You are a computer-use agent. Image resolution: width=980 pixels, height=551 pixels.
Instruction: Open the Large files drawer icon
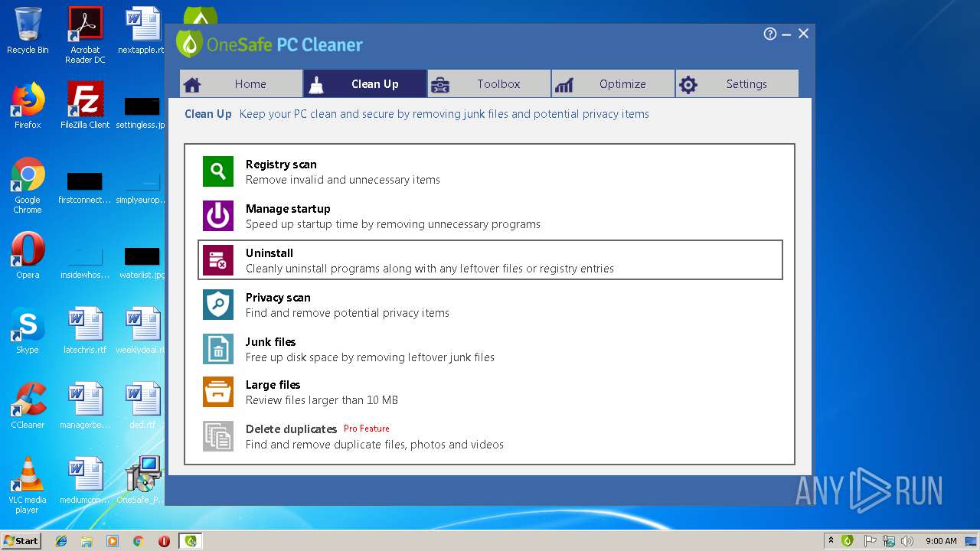tap(218, 392)
